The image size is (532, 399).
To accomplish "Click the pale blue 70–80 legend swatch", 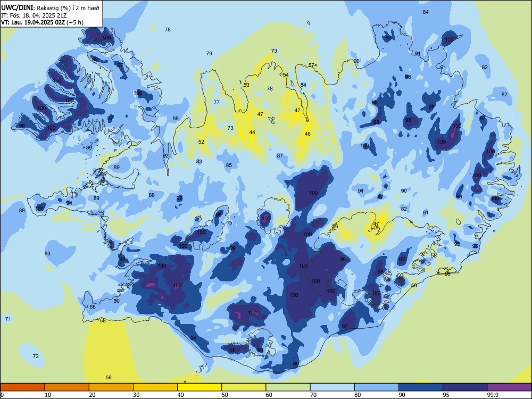I will pos(332,387).
